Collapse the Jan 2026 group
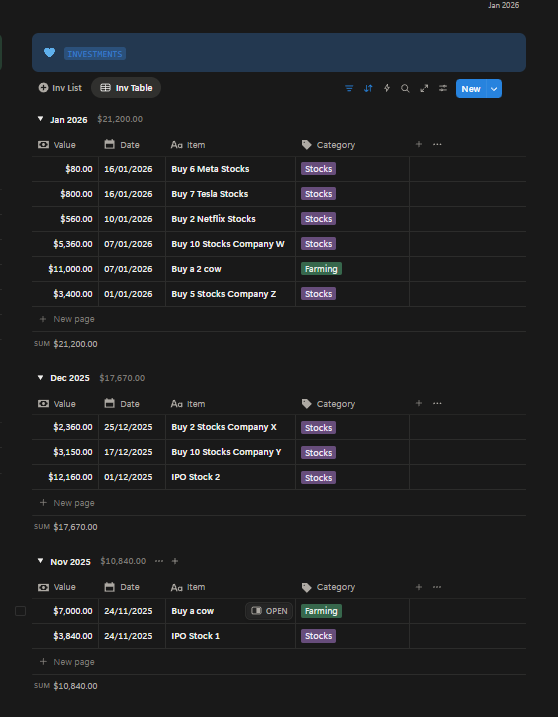Image resolution: width=558 pixels, height=717 pixels. pyautogui.click(x=40, y=119)
